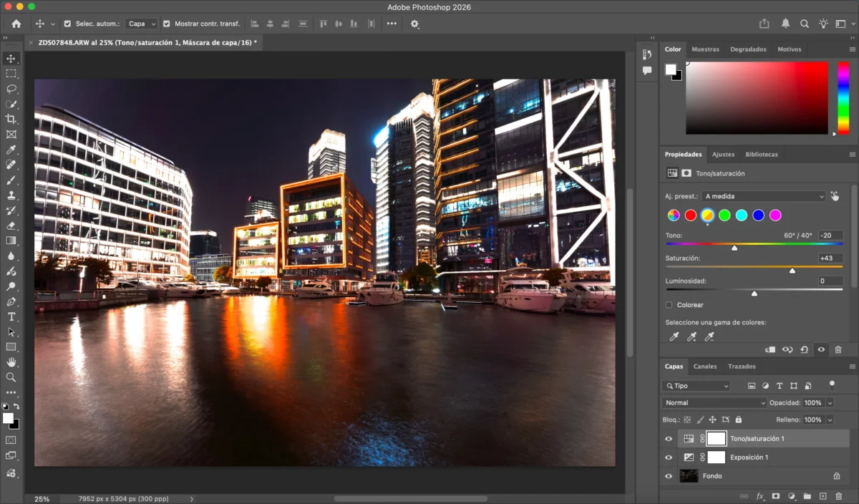Uncheck Mostrar contr. transf. checkbox

point(167,24)
